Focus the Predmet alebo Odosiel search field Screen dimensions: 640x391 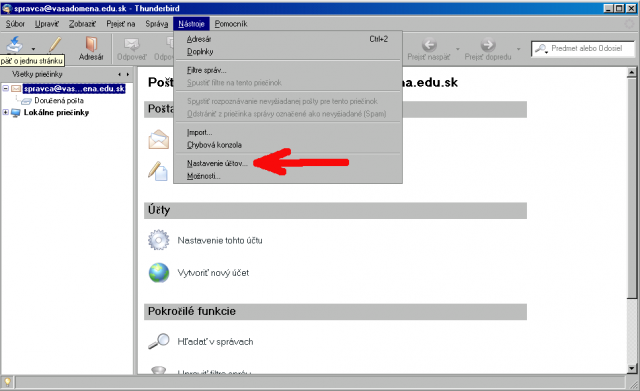pyautogui.click(x=587, y=49)
